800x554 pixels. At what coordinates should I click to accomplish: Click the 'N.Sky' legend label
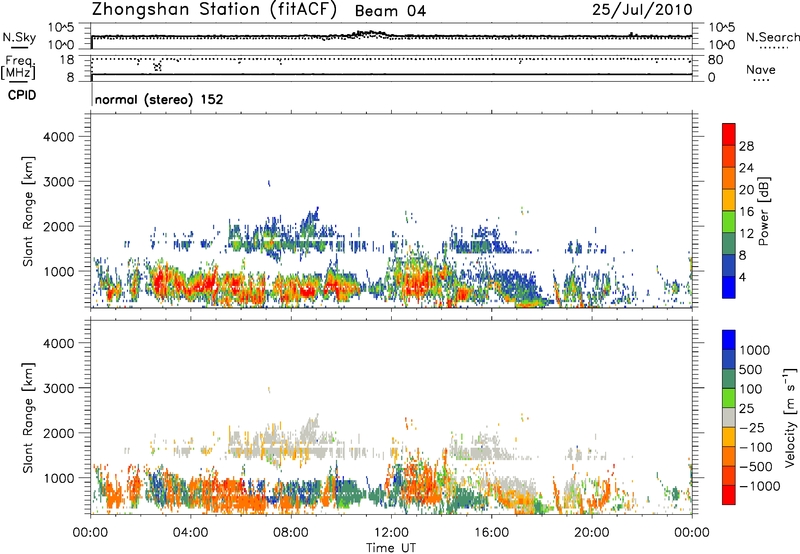coord(19,37)
